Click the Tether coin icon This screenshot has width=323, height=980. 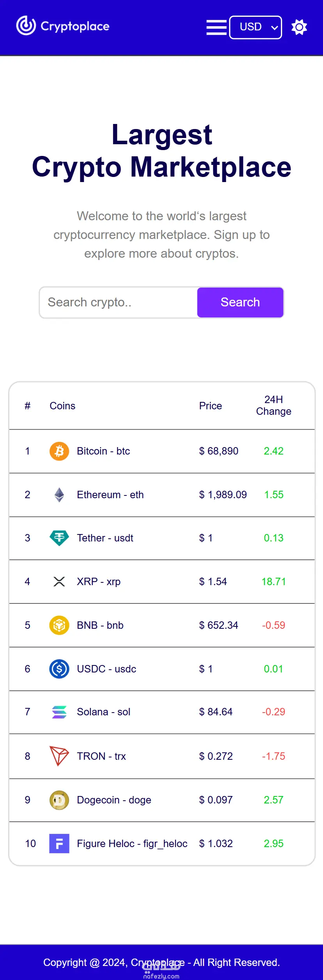point(59,538)
